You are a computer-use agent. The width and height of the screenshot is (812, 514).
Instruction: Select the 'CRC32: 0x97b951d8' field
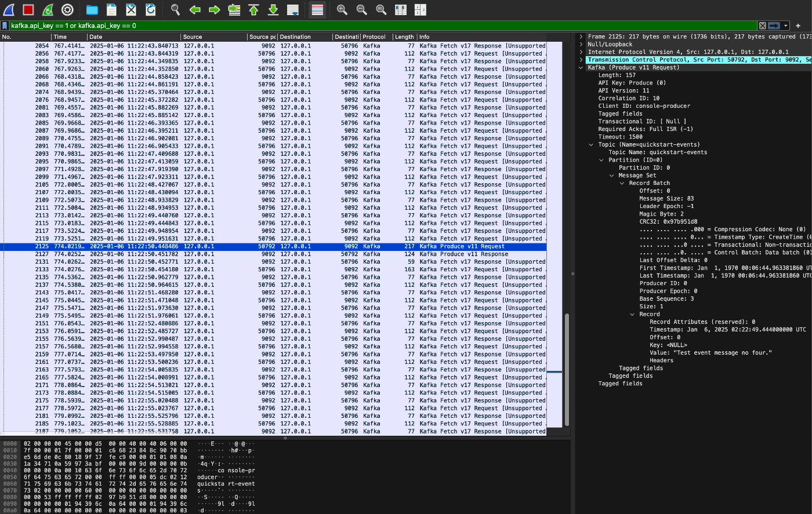[x=668, y=221]
